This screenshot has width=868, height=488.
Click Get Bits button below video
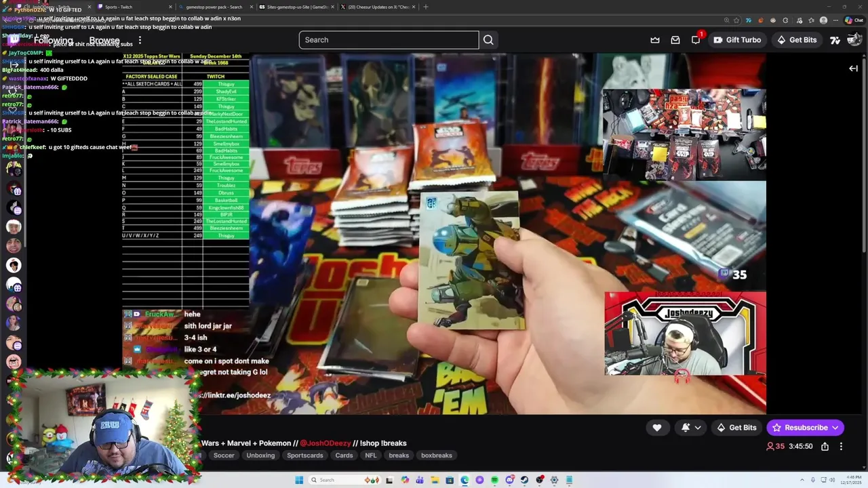coord(736,428)
